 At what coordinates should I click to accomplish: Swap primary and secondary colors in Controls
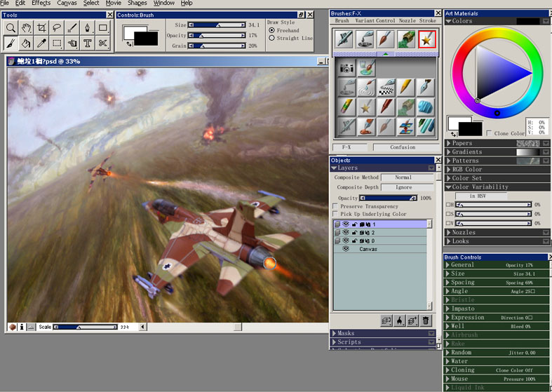[129, 44]
